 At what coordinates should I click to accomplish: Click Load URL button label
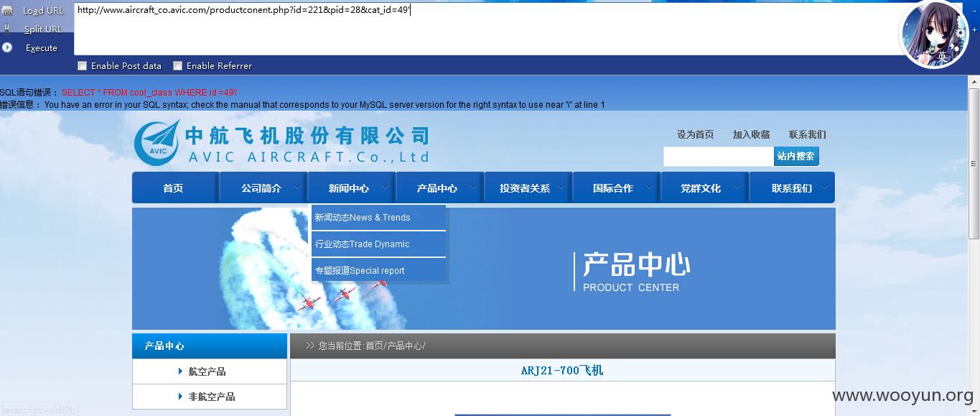43,11
